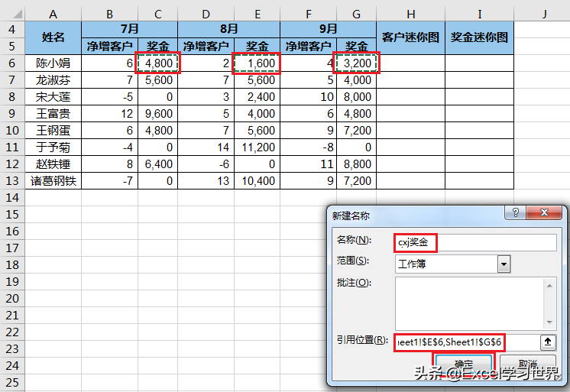
Task: Click the 7月 merged header cell
Action: click(x=129, y=29)
